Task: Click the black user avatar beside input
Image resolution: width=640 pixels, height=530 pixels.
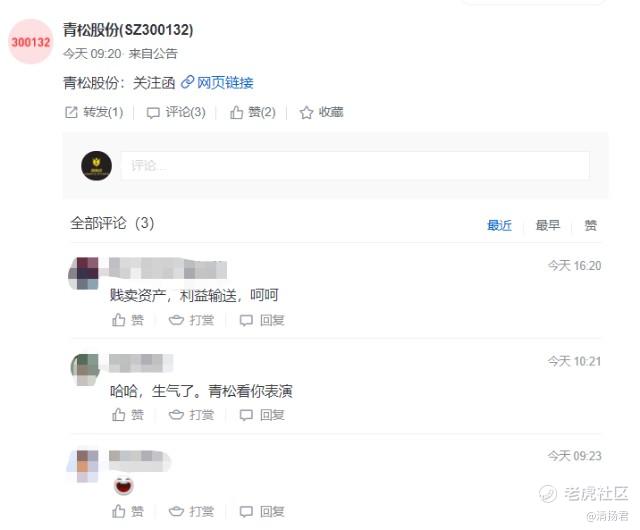Action: click(96, 166)
